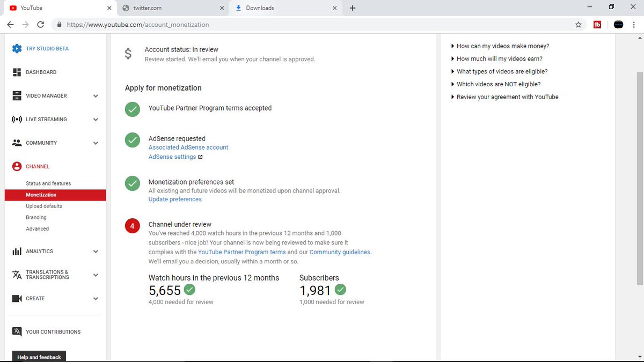Expand 'How can my videos make money?'
644x362 pixels.
pyautogui.click(x=500, y=46)
